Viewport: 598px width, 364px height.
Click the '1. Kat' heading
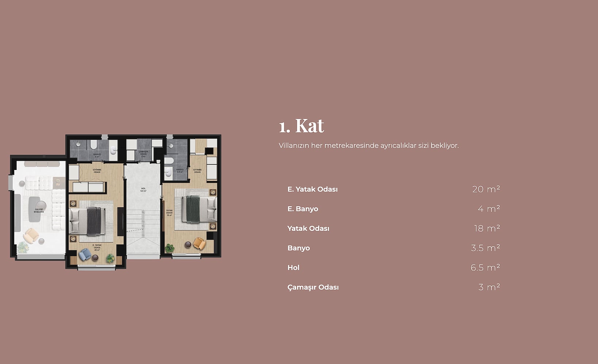[x=301, y=125]
